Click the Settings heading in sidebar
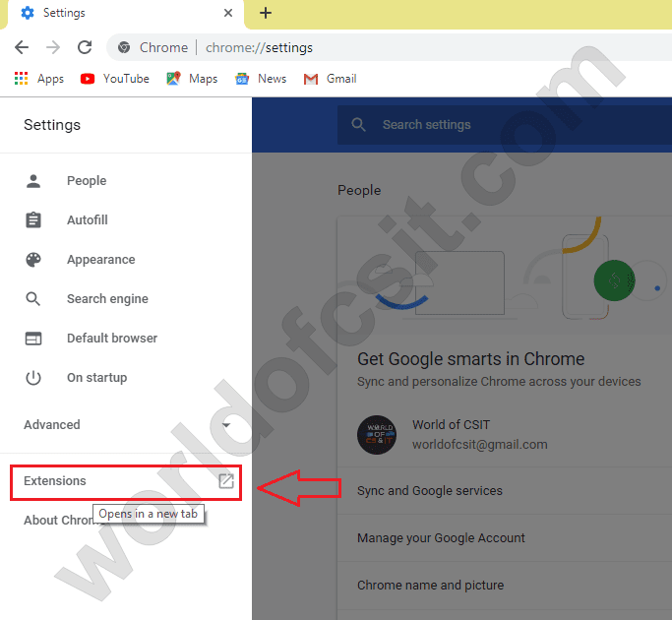 (52, 125)
